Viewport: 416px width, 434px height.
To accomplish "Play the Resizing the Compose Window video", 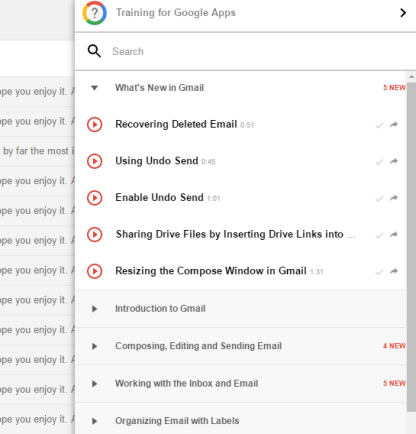I will coord(95,271).
